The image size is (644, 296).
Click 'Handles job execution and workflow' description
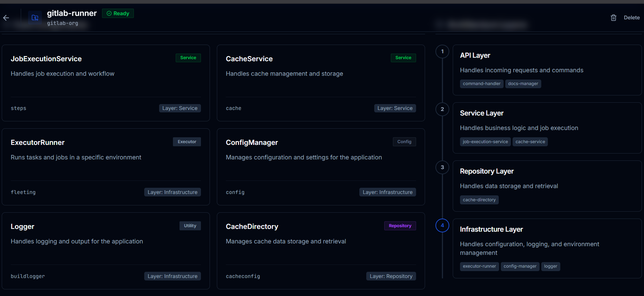pyautogui.click(x=63, y=74)
